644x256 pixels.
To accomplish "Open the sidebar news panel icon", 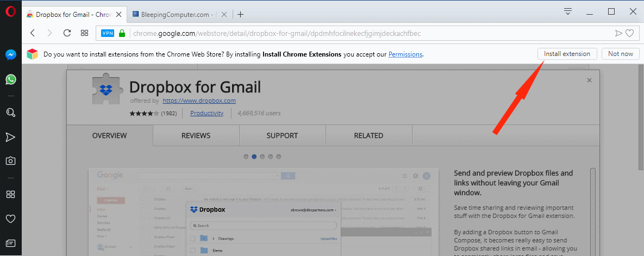I will pyautogui.click(x=11, y=243).
